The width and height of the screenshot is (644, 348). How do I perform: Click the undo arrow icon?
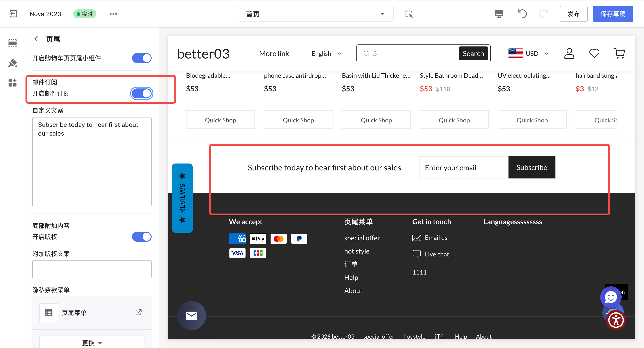coord(522,14)
